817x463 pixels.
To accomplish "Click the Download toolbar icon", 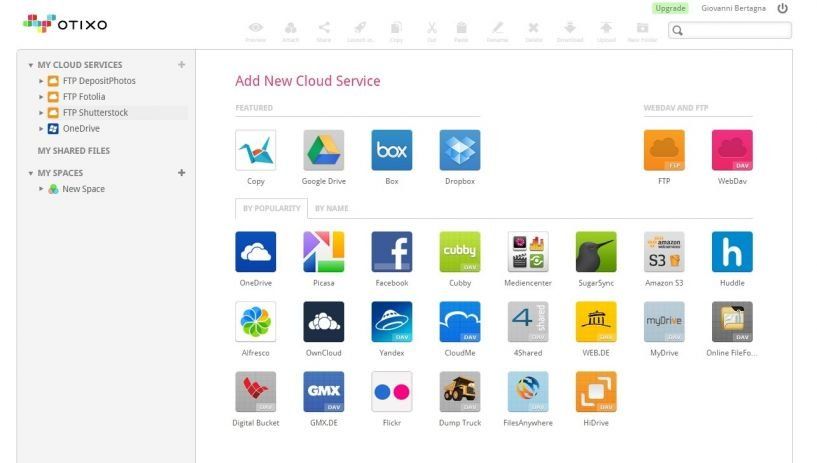I will click(x=570, y=28).
